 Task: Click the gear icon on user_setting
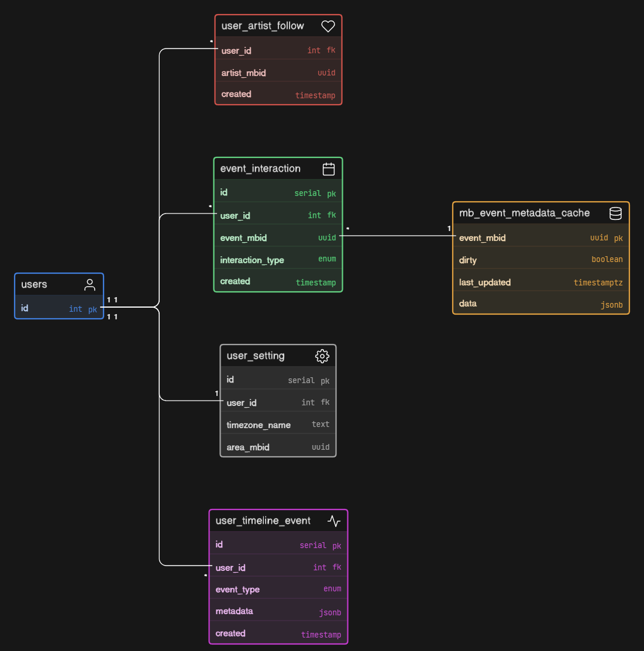[322, 356]
